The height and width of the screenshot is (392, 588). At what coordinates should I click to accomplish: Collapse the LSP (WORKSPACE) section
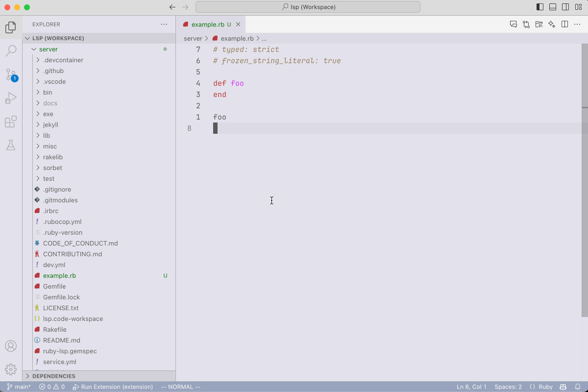pyautogui.click(x=99, y=38)
